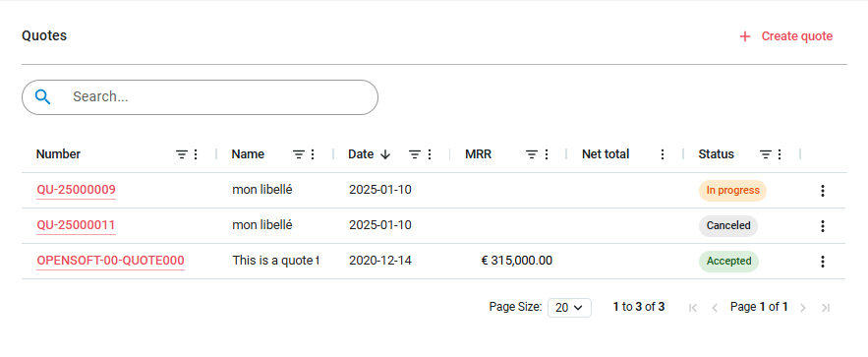Viewport: 868px width, 357px height.
Task: Go to last page arrow
Action: [826, 308]
